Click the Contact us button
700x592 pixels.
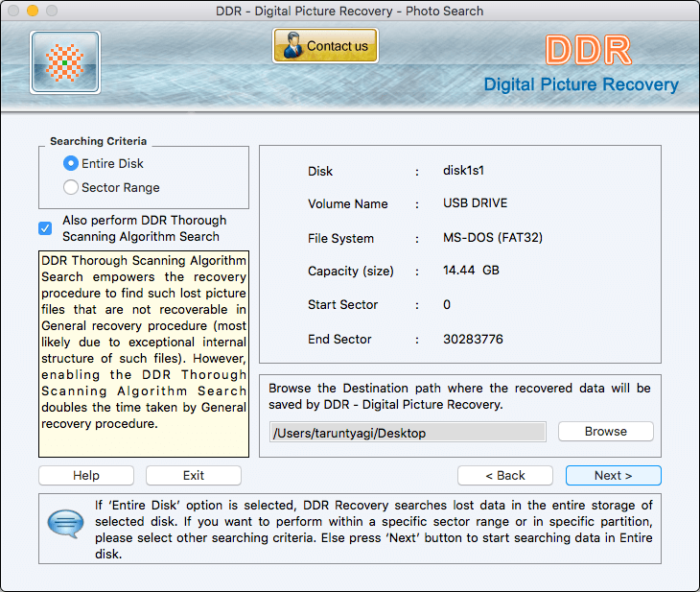point(325,45)
